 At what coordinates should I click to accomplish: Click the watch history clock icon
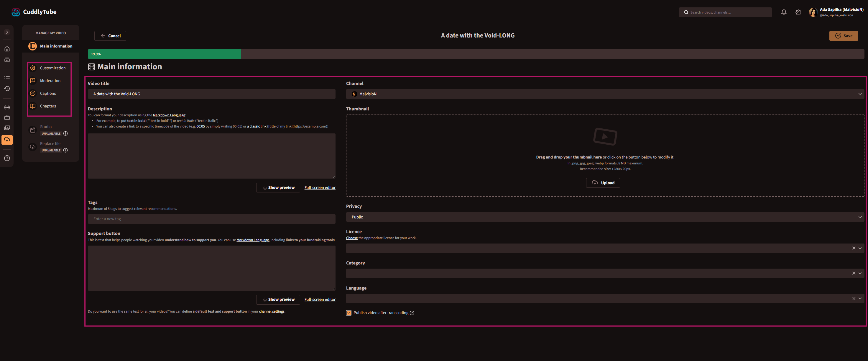click(x=7, y=89)
